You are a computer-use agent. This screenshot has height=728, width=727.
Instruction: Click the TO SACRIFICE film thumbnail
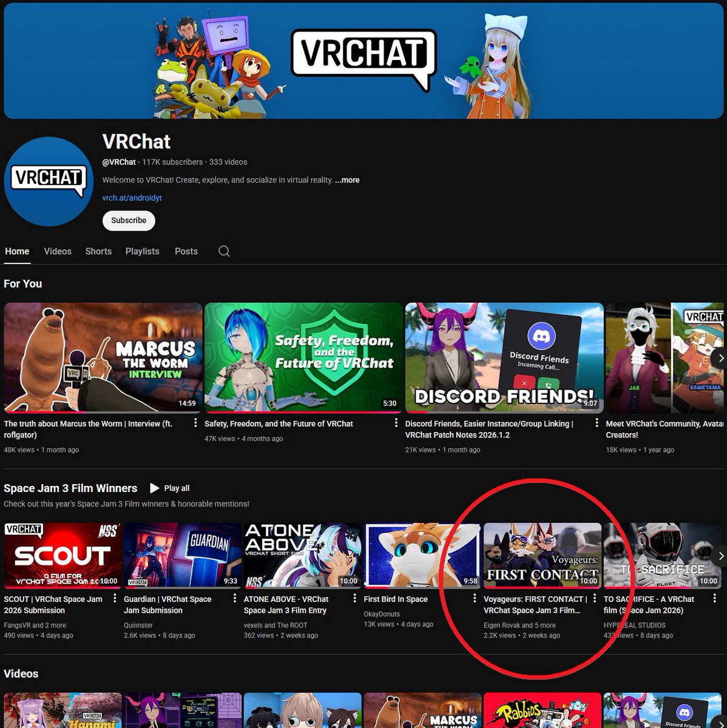[662, 556]
